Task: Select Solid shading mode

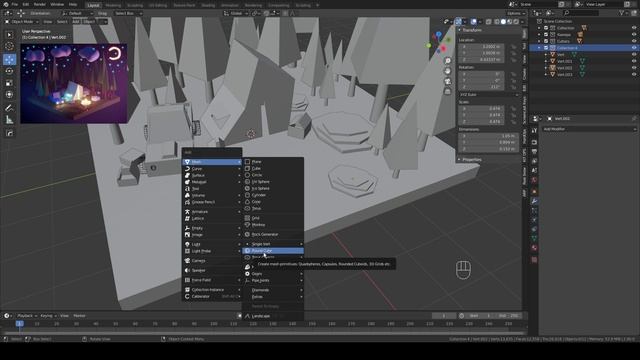Action: pyautogui.click(x=503, y=22)
